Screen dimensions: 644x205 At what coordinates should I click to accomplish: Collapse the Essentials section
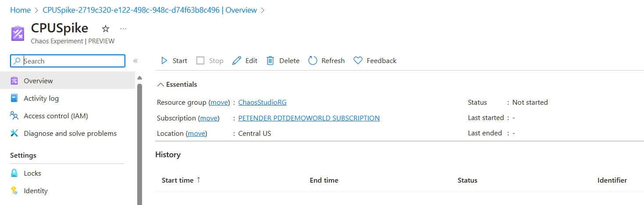(160, 85)
